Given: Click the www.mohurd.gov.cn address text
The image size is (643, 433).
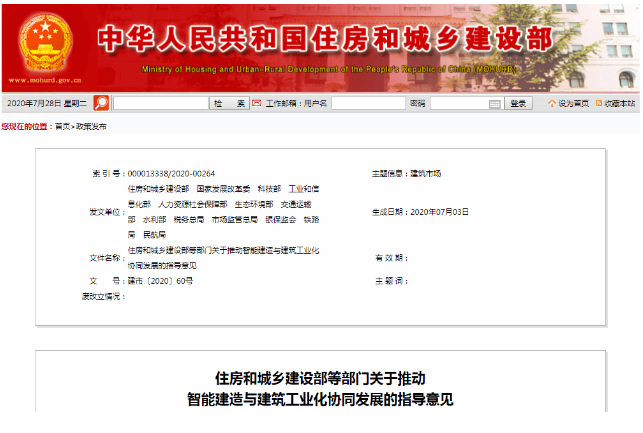Looking at the screenshot, I should pyautogui.click(x=45, y=80).
